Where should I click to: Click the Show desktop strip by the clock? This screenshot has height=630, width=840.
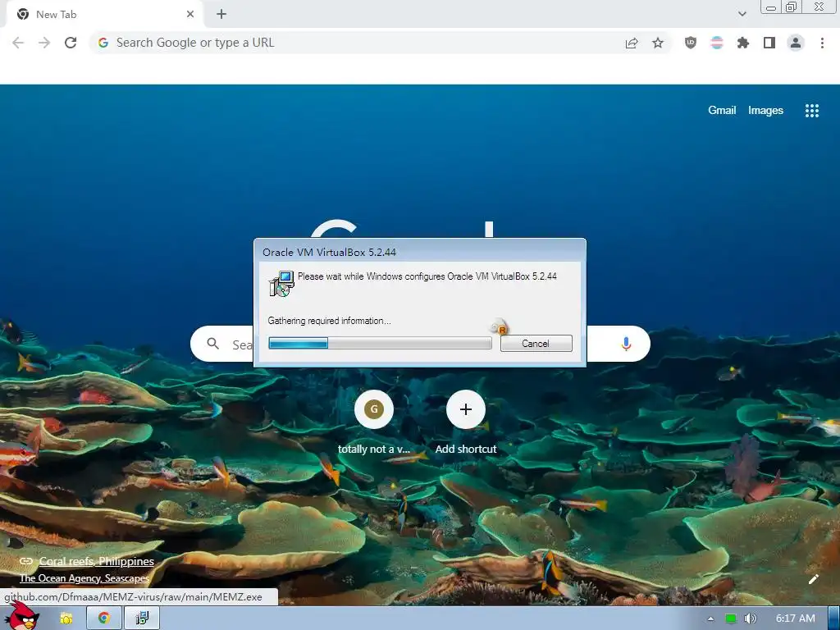(834, 619)
